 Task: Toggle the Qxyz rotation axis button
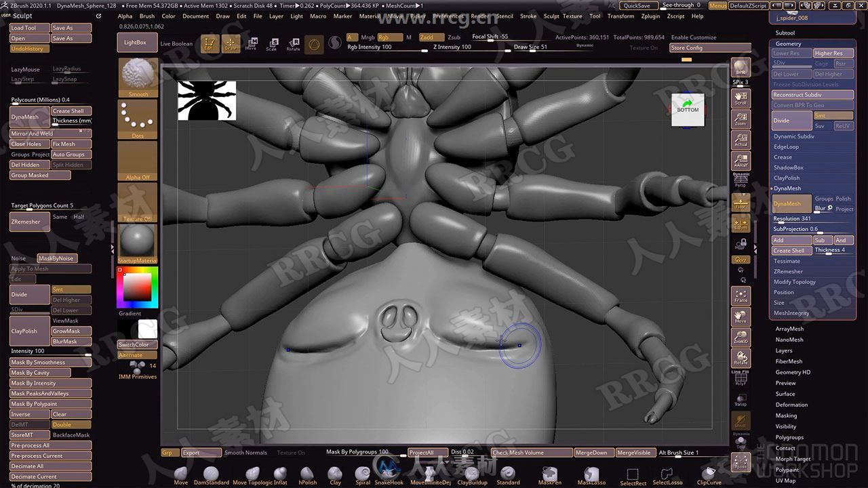(x=741, y=260)
